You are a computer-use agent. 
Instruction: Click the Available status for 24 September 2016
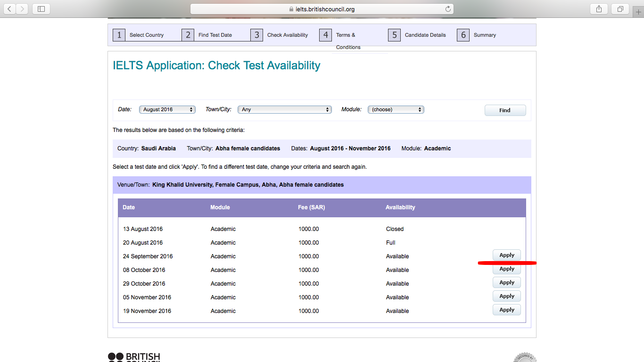[397, 256]
